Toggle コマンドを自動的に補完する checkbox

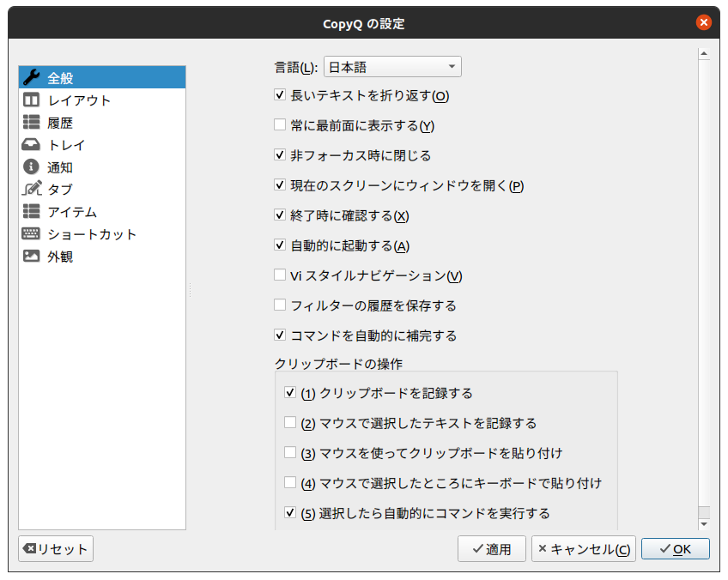click(x=280, y=335)
